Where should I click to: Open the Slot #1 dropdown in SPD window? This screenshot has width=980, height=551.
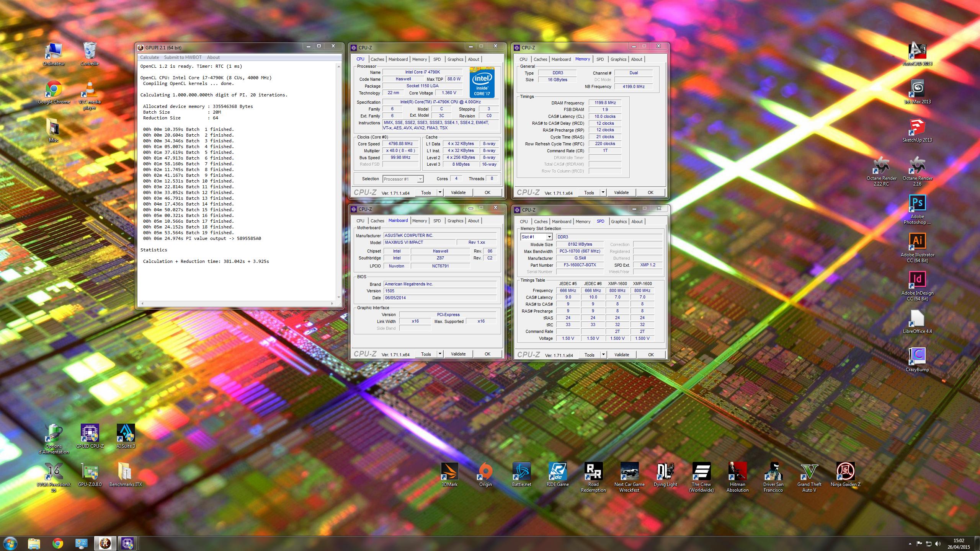pyautogui.click(x=549, y=237)
